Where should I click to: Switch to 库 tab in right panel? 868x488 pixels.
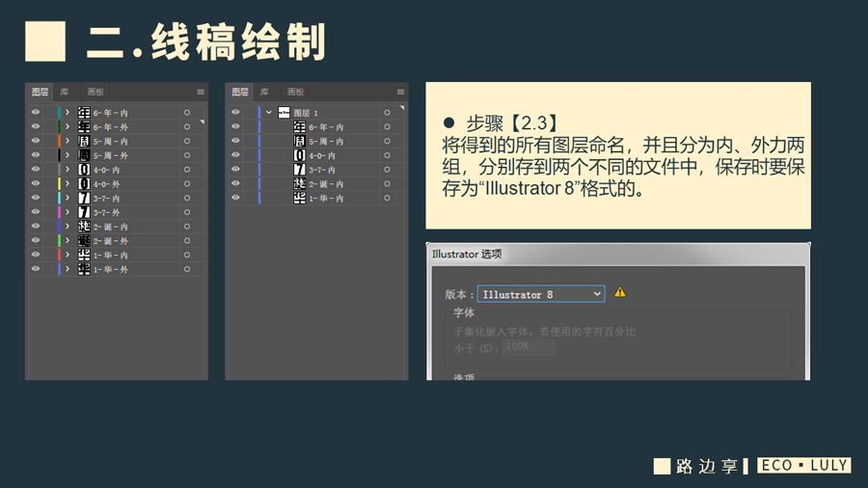click(x=264, y=92)
